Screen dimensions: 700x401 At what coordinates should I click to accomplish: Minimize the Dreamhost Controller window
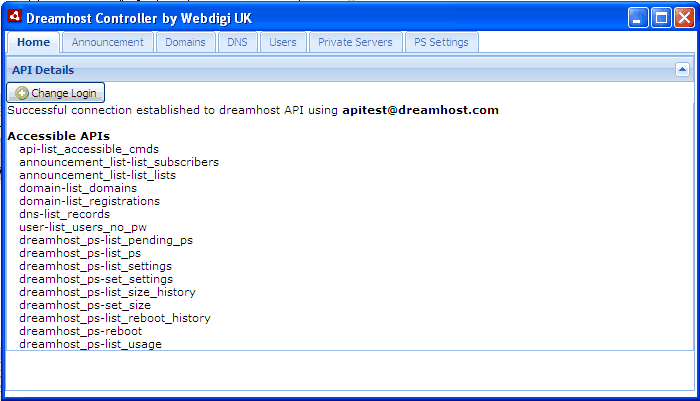point(638,18)
